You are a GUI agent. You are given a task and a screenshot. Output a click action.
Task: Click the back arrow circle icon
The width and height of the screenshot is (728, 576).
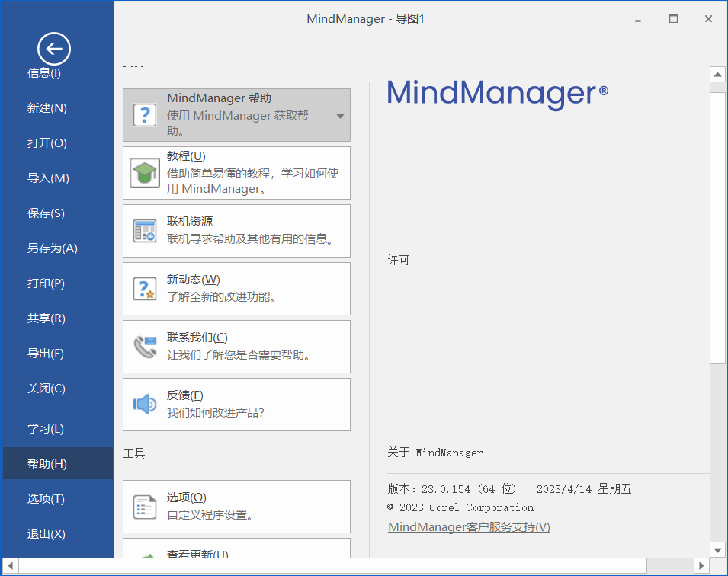coord(54,49)
